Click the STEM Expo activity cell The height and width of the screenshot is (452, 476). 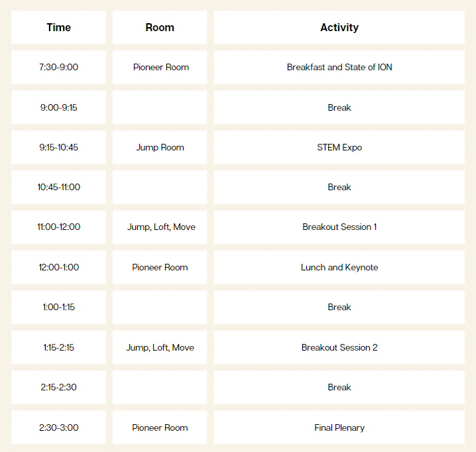(x=339, y=147)
